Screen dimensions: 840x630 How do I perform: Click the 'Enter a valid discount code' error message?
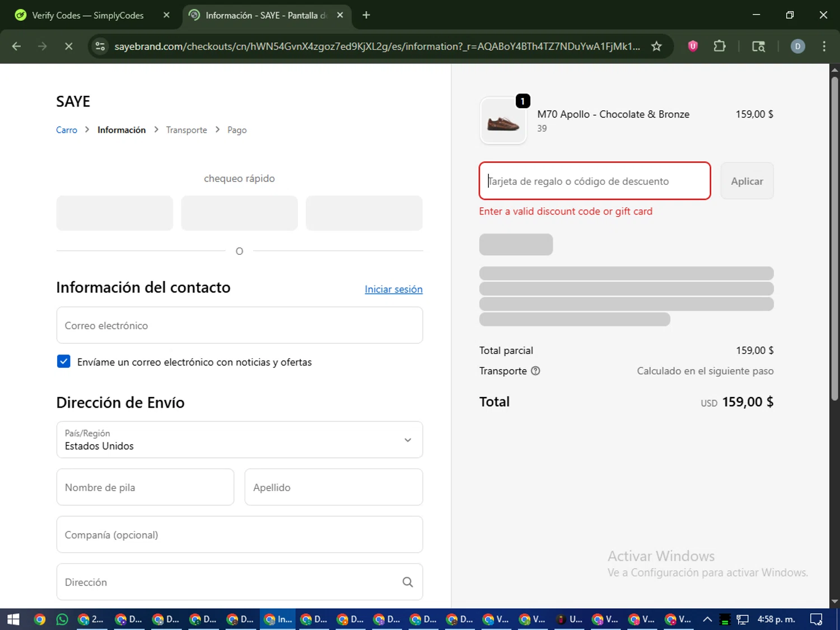pyautogui.click(x=566, y=211)
